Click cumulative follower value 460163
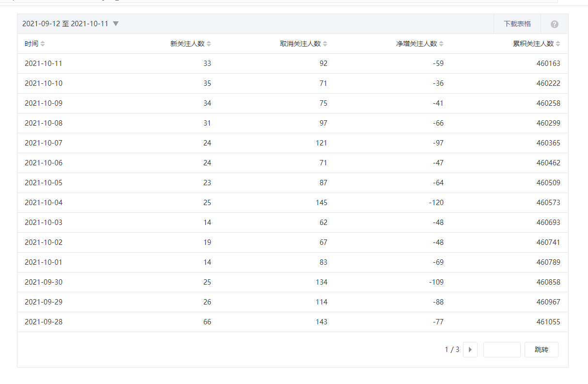This screenshot has height=384, width=588. (x=548, y=64)
